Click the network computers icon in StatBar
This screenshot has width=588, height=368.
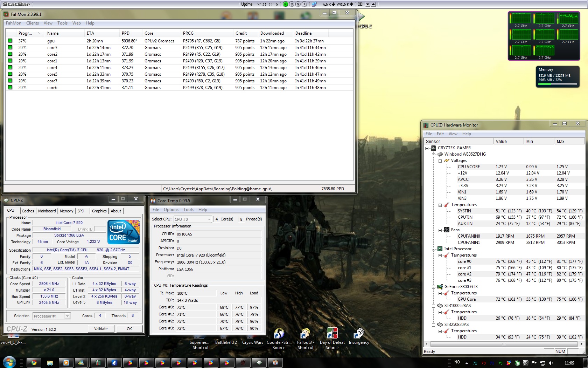click(x=314, y=4)
